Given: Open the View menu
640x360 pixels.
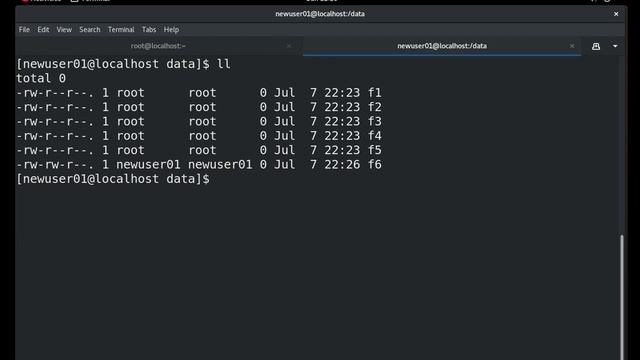Looking at the screenshot, I should pos(64,29).
